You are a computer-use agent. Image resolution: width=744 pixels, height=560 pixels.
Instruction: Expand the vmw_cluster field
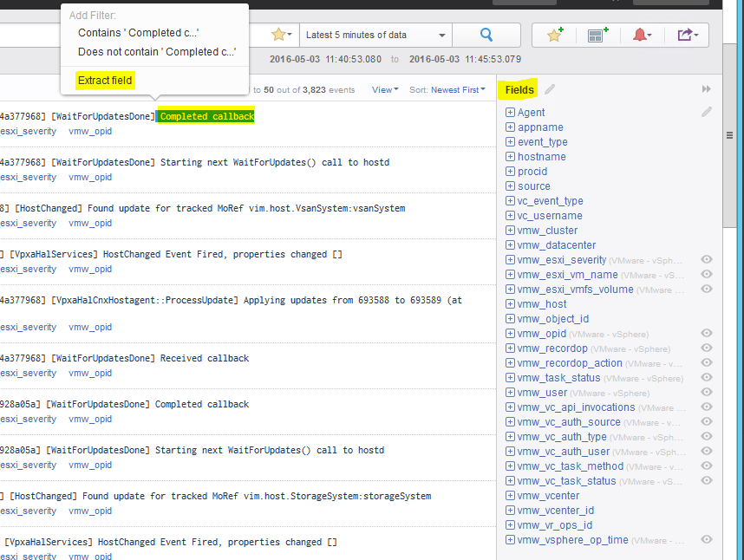pos(510,230)
